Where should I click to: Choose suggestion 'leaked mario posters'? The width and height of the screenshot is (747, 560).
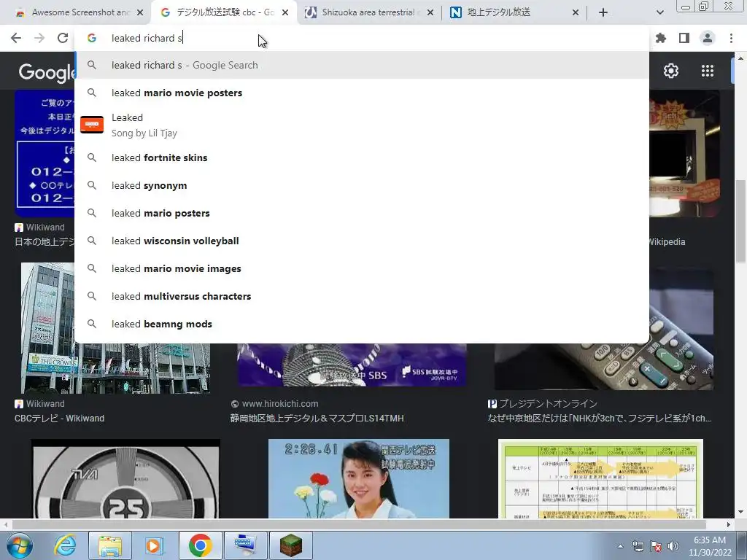click(x=362, y=213)
